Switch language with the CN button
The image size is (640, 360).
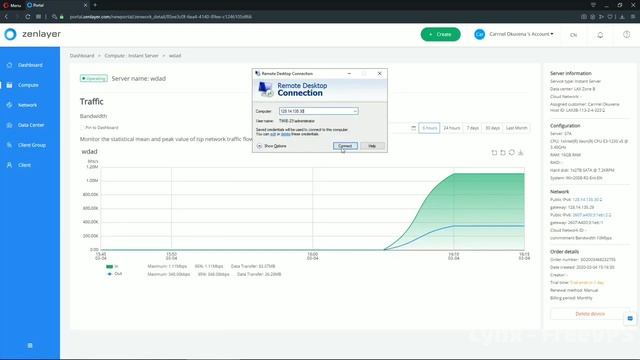click(573, 35)
